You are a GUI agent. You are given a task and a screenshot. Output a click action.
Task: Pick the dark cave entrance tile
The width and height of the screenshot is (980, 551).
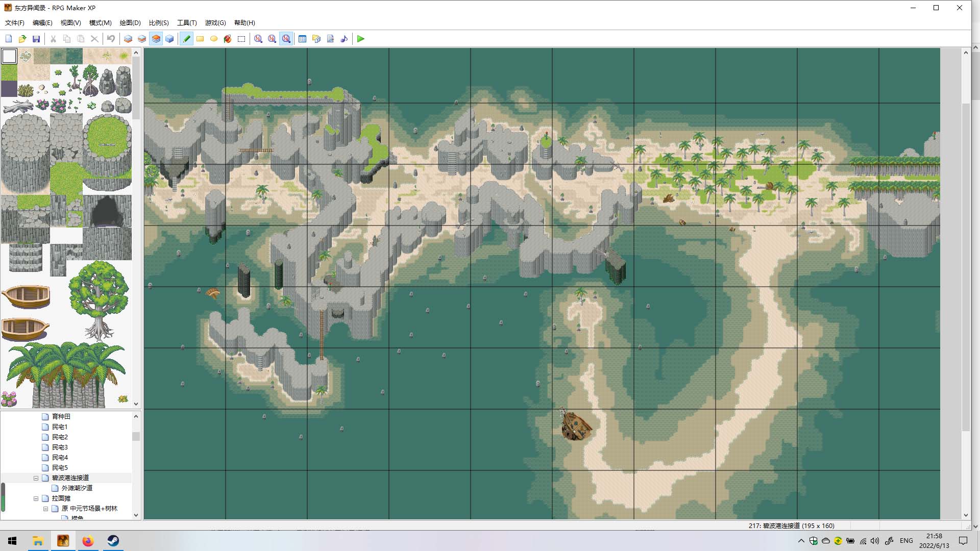click(106, 211)
